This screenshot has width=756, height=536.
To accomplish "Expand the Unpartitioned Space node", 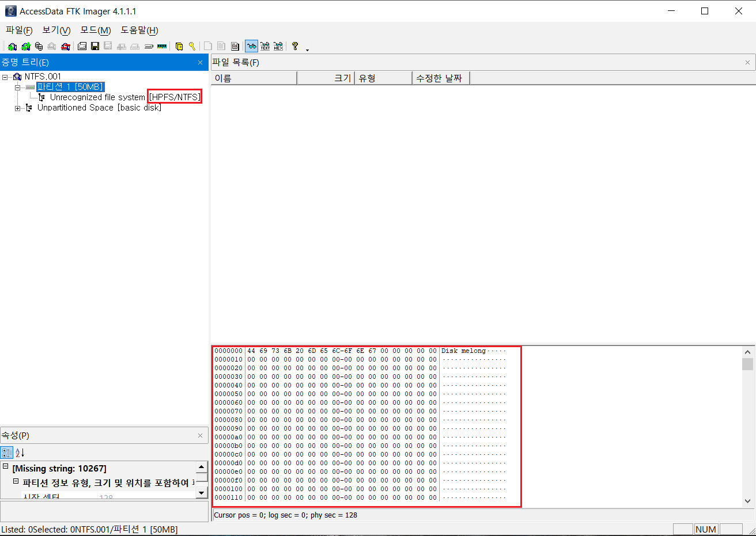I will pyautogui.click(x=17, y=108).
